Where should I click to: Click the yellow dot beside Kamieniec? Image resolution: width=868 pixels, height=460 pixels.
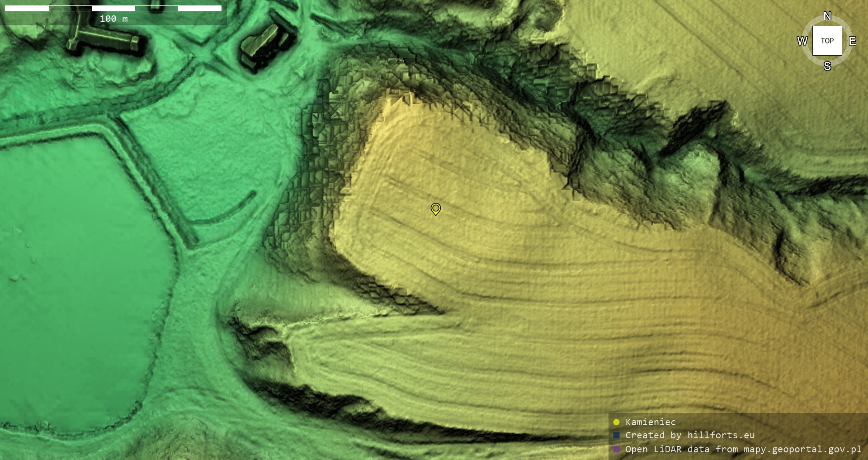[616, 422]
